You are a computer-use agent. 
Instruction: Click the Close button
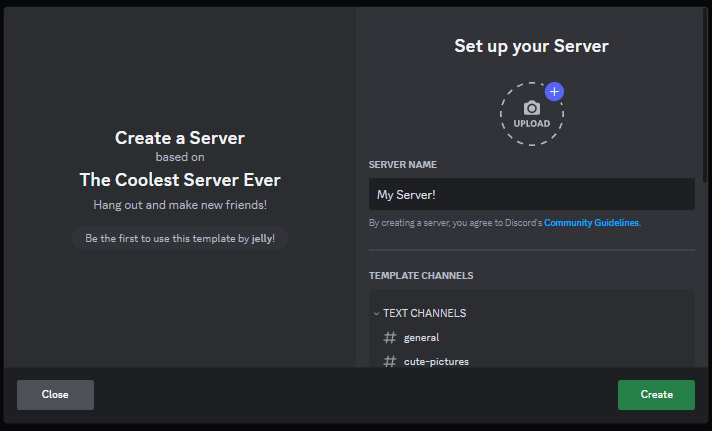55,395
